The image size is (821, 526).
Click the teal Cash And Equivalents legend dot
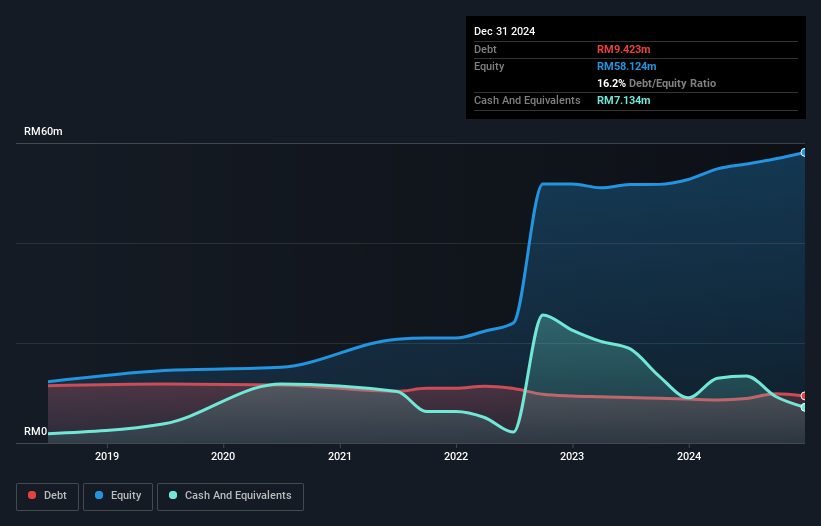click(x=173, y=495)
